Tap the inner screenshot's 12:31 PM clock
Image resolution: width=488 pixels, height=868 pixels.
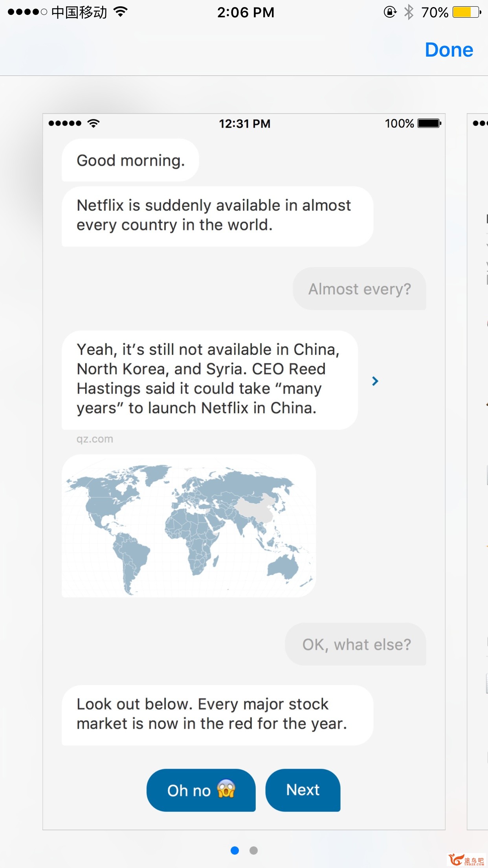245,124
